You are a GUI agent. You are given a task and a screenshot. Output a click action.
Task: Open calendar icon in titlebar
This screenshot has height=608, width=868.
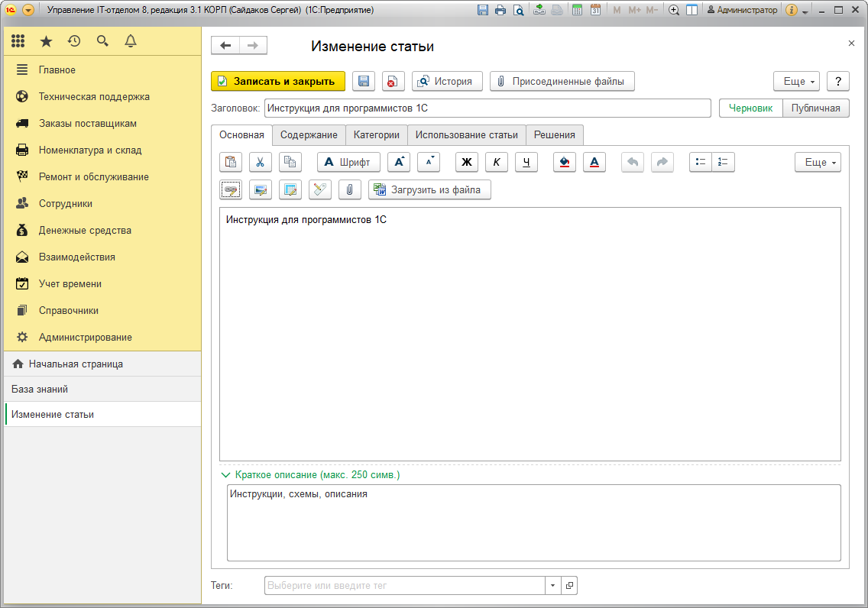(x=595, y=10)
